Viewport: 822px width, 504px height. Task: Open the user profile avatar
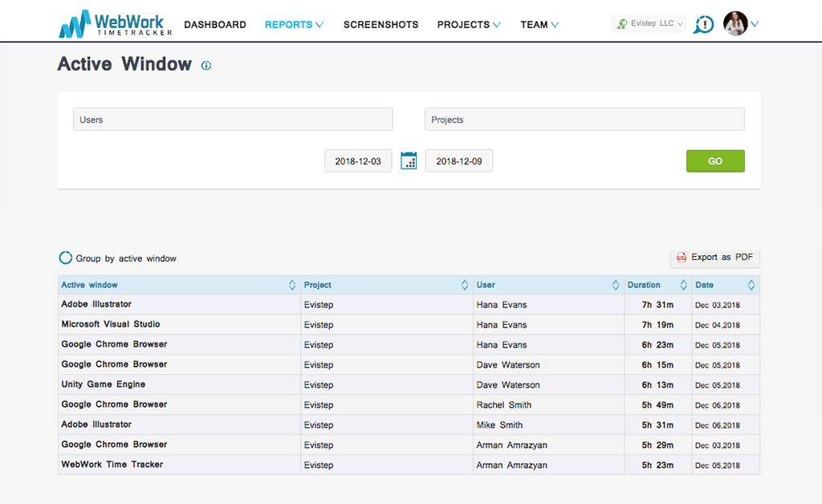tap(735, 23)
